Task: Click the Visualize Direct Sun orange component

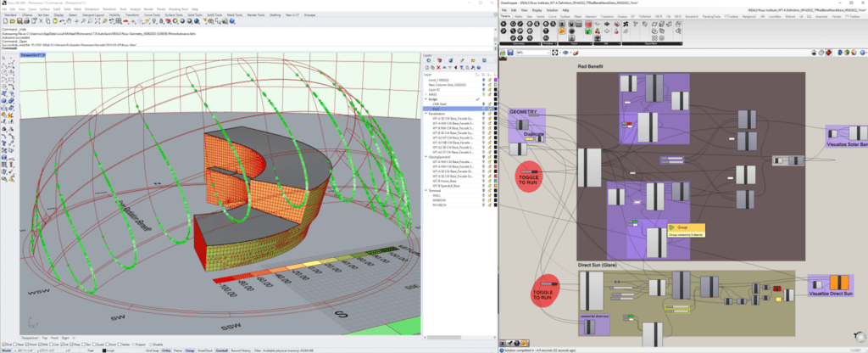Action: 838,283
